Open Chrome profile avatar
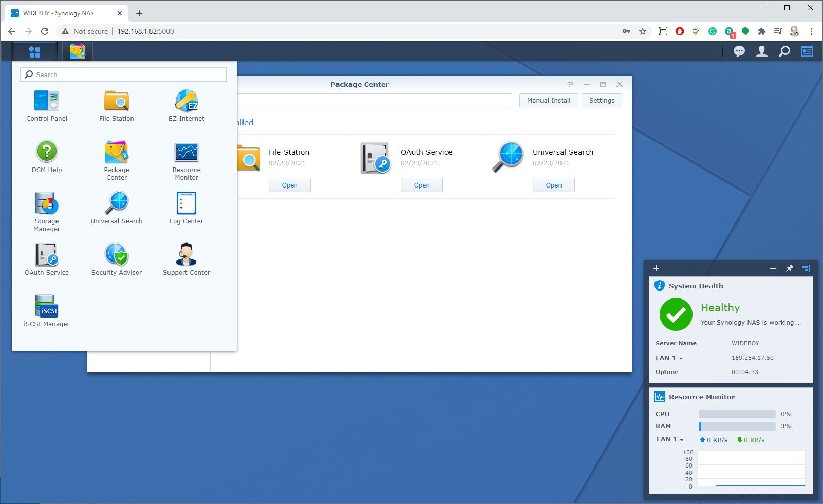Screen dimensions: 823x504 point(794,31)
